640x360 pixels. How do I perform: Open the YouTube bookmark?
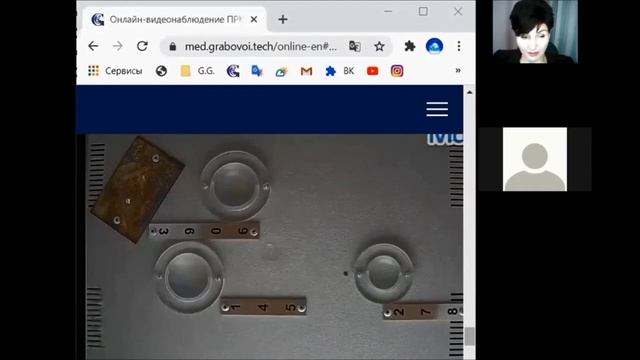tap(372, 71)
